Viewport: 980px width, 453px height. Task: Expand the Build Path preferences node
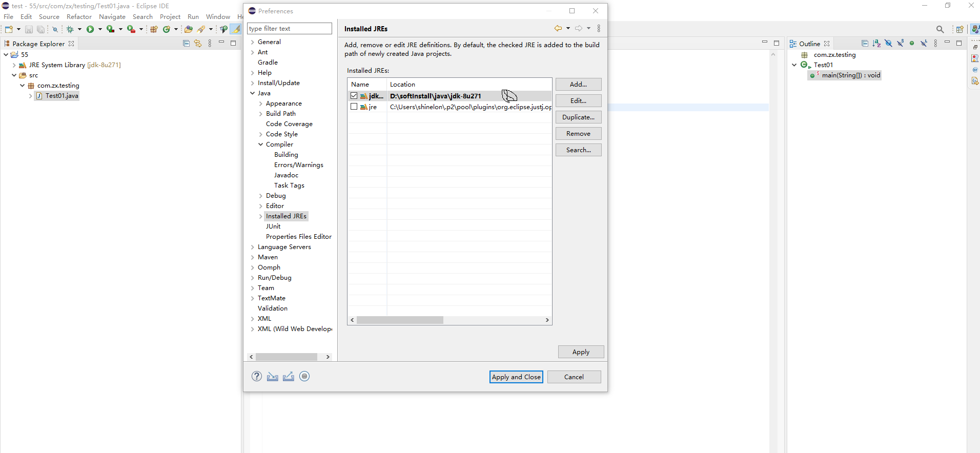coord(261,114)
